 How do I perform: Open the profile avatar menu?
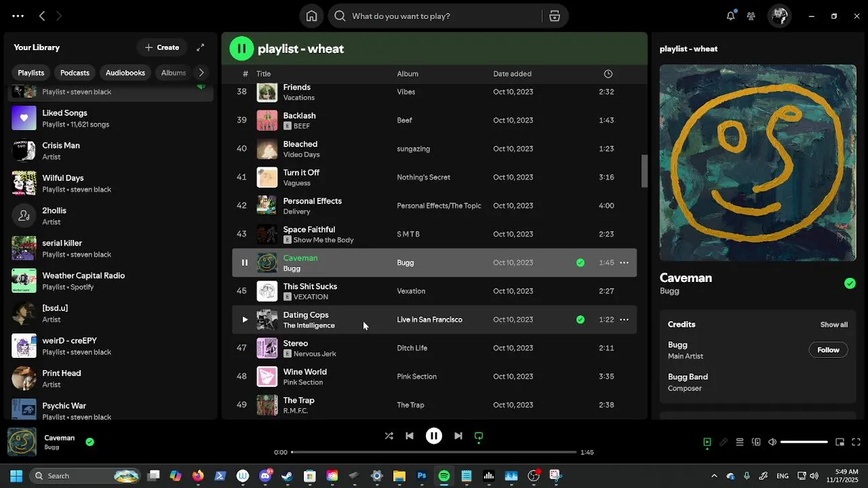click(x=780, y=16)
